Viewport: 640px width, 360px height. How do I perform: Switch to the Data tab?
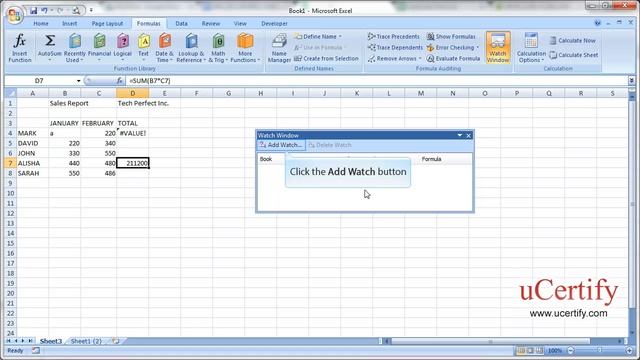point(181,24)
